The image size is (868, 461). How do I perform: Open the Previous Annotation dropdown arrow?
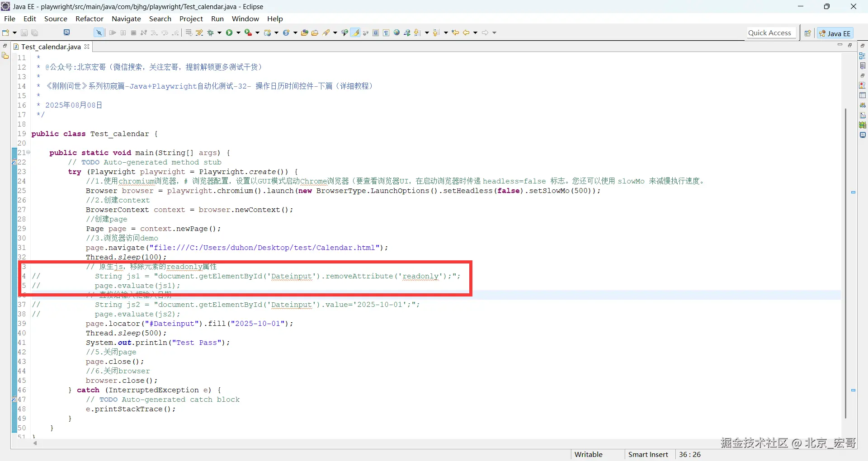[x=446, y=33]
